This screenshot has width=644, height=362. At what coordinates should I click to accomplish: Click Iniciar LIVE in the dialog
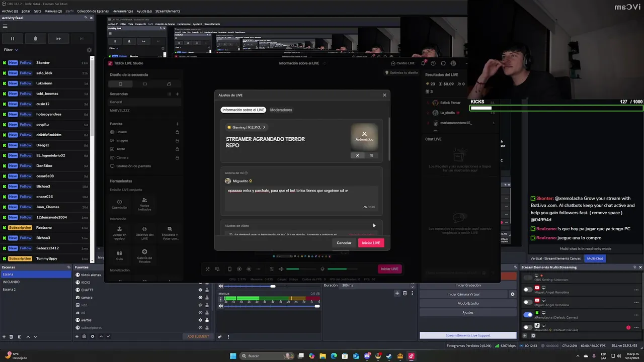[x=371, y=243]
